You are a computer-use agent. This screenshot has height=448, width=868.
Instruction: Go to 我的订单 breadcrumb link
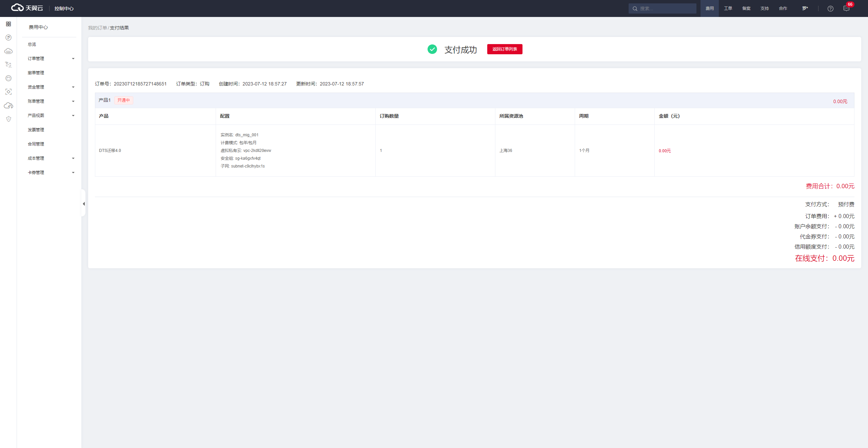(x=97, y=28)
